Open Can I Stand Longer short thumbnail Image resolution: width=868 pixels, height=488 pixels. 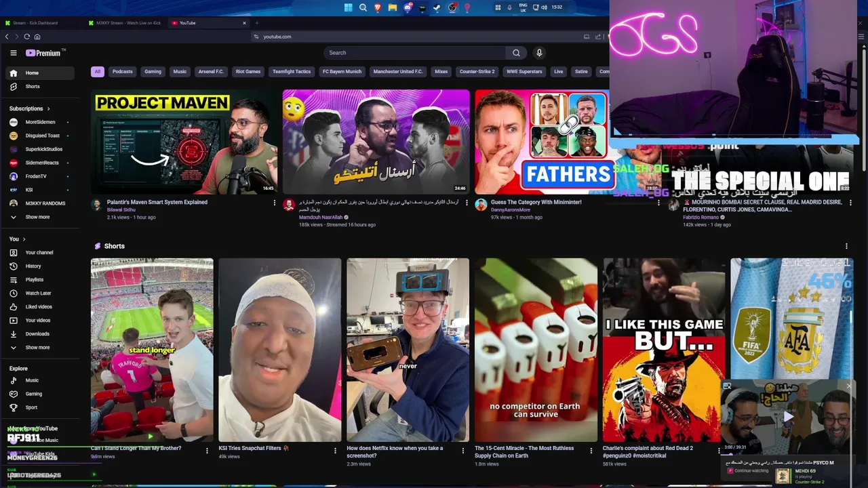152,350
